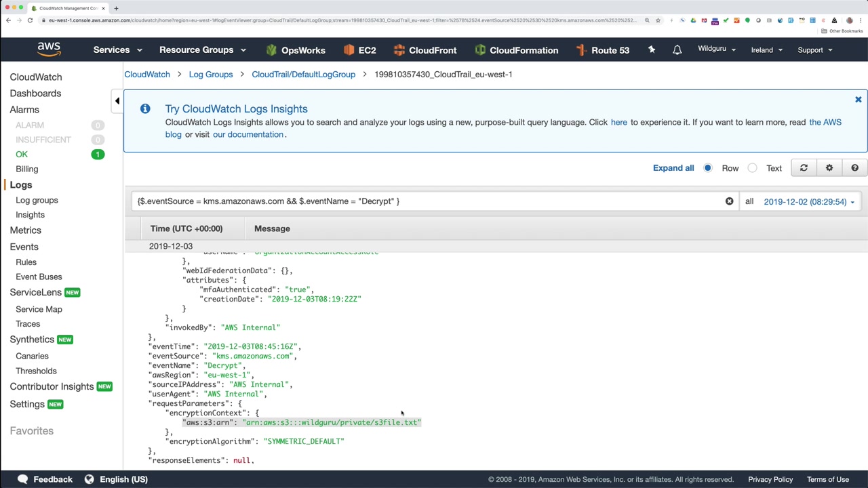Open Log groups in sidebar
This screenshot has width=868, height=488.
coord(37,200)
